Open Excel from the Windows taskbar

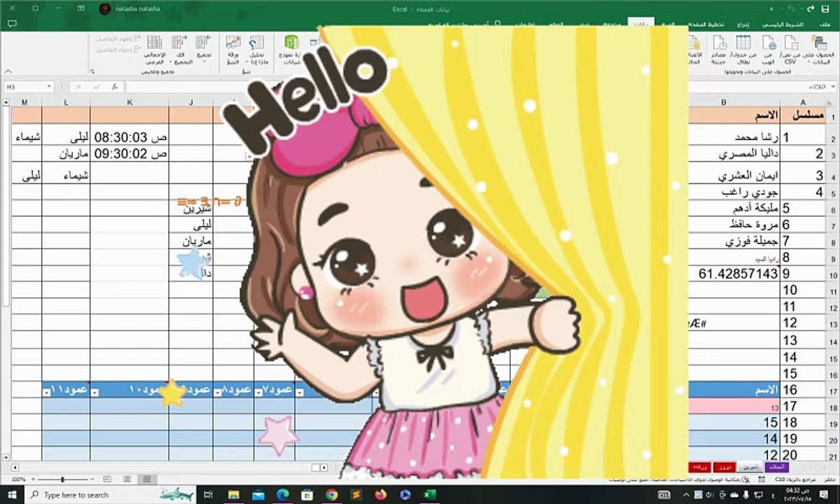pyautogui.click(x=430, y=495)
